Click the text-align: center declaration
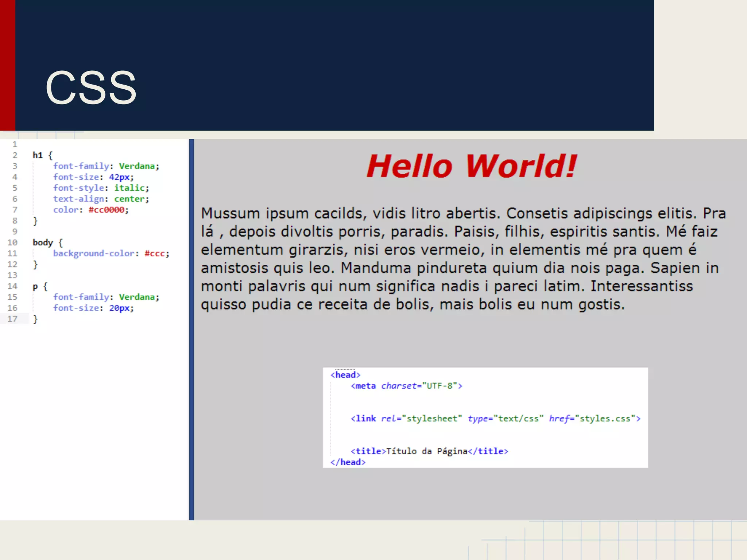The height and width of the screenshot is (560, 747). (x=101, y=199)
